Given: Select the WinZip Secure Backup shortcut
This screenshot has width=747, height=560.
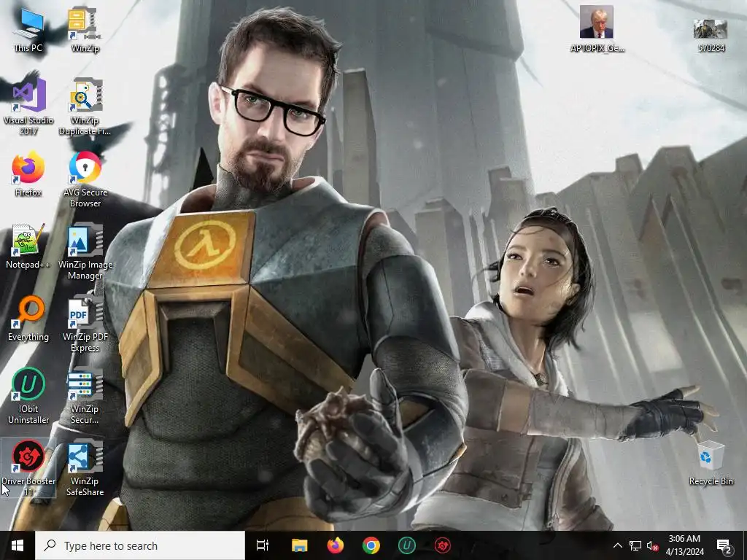Looking at the screenshot, I should [85, 396].
